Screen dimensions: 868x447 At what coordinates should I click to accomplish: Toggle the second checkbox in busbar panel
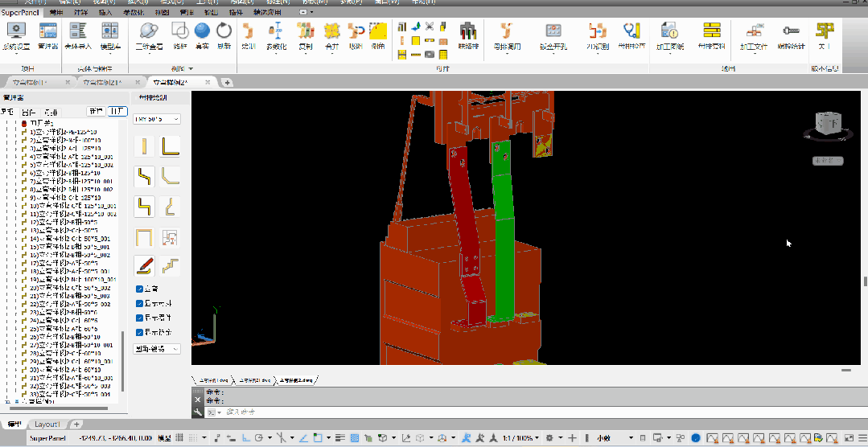tap(139, 303)
